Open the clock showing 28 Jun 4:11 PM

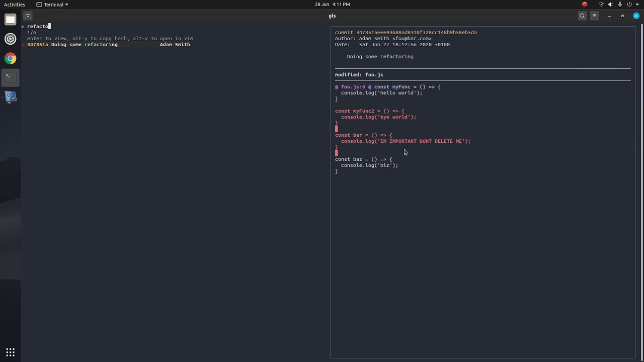pyautogui.click(x=332, y=5)
